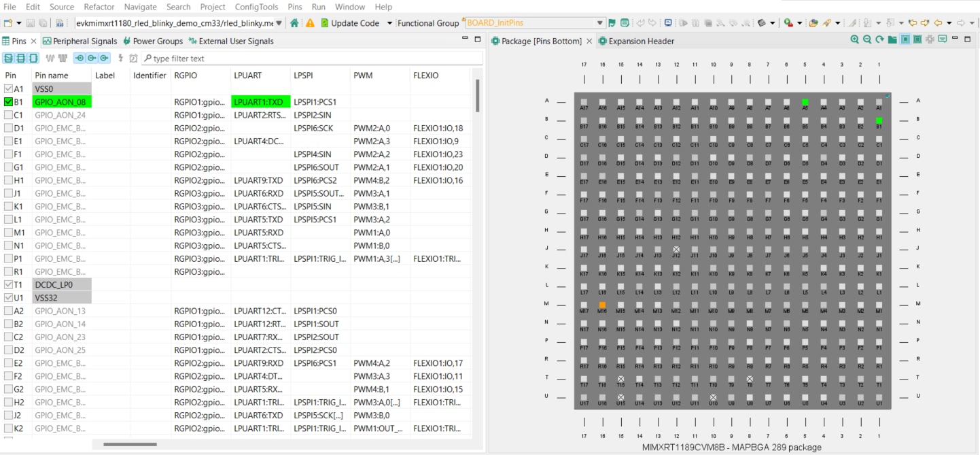The image size is (980, 455).
Task: Click the home icon in the toolbar
Action: 294,23
